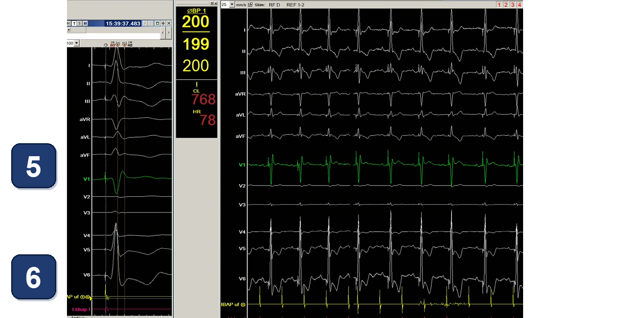Click the grid layout icon next to mm/s
The height and width of the screenshot is (318, 644).
250,5
